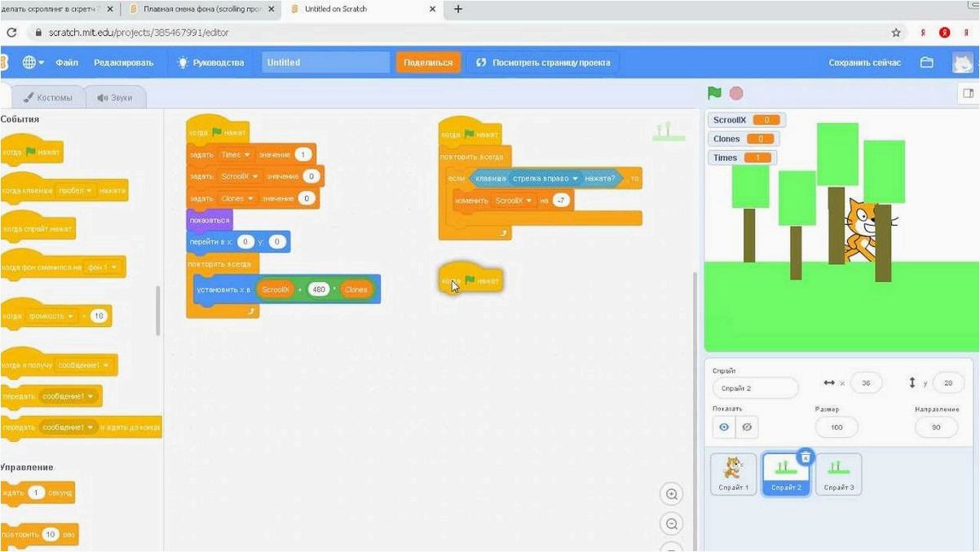Select the 'когда спрайт нажат' palette block
This screenshot has width=980, height=552.
click(x=38, y=229)
